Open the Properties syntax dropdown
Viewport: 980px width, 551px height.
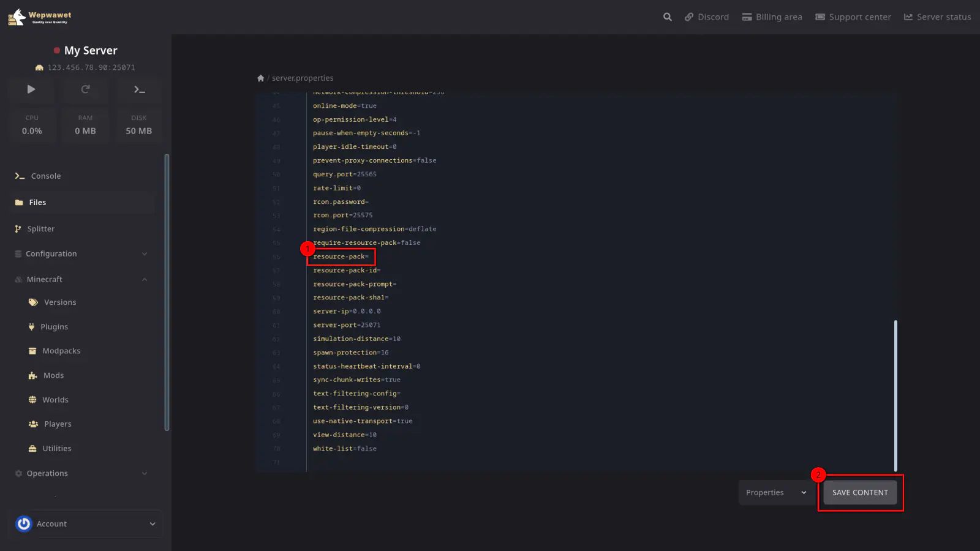pos(775,493)
